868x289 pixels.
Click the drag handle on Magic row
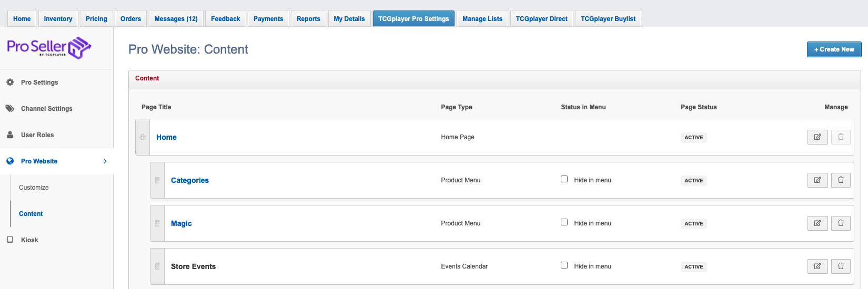pos(157,223)
